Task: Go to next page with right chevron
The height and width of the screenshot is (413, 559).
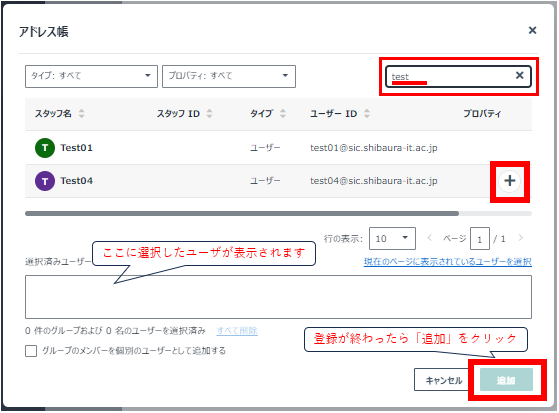Action: pos(520,238)
